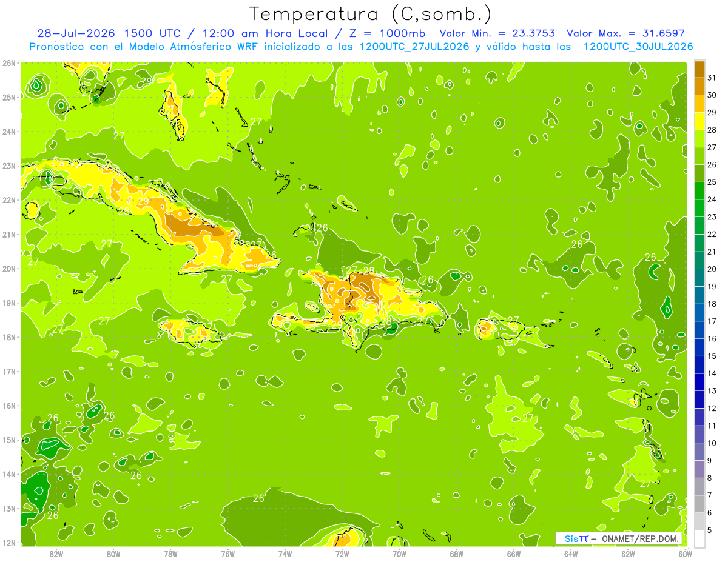
Task: Click the legend number 13
Action: [x=712, y=391]
